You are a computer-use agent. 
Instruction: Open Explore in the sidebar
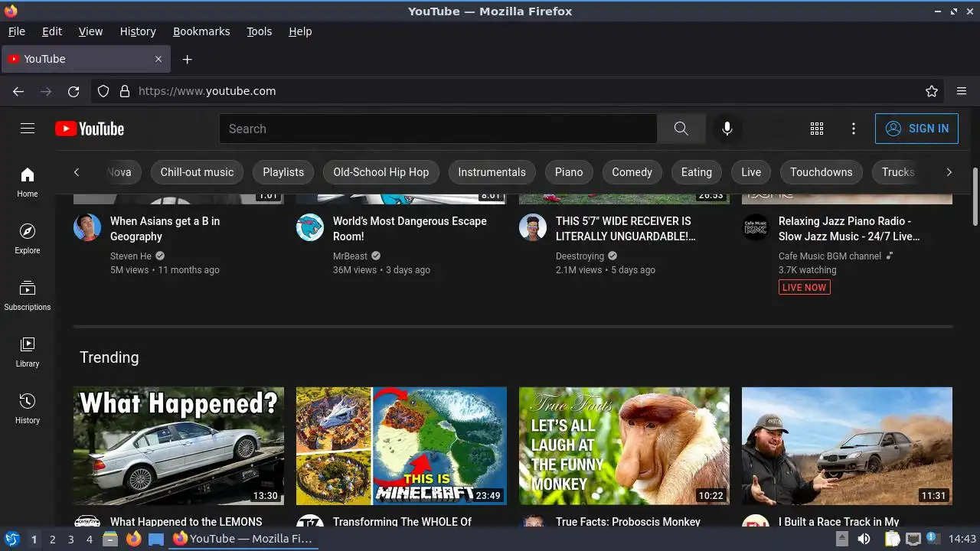coord(28,239)
